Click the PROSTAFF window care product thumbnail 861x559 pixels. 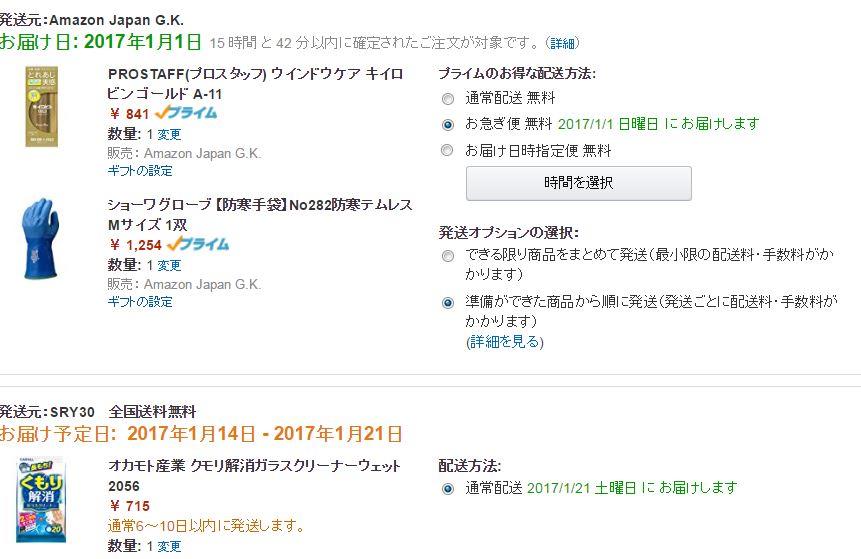coord(42,107)
